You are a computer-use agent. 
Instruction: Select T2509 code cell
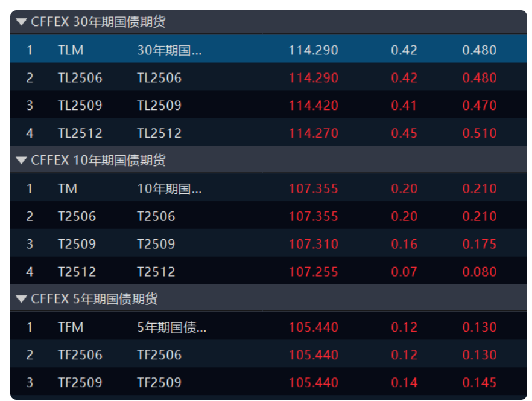(x=77, y=244)
